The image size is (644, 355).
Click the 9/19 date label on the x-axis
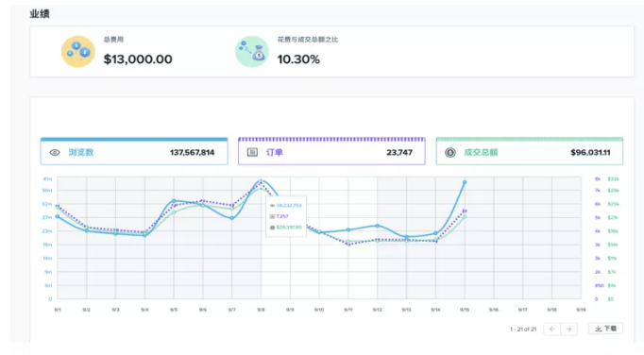[x=581, y=310]
